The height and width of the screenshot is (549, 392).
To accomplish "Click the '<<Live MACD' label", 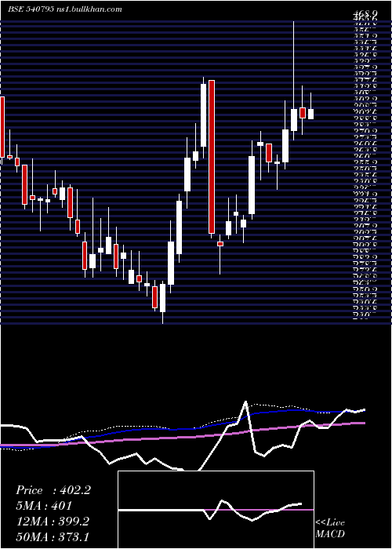I will click(x=330, y=528).
